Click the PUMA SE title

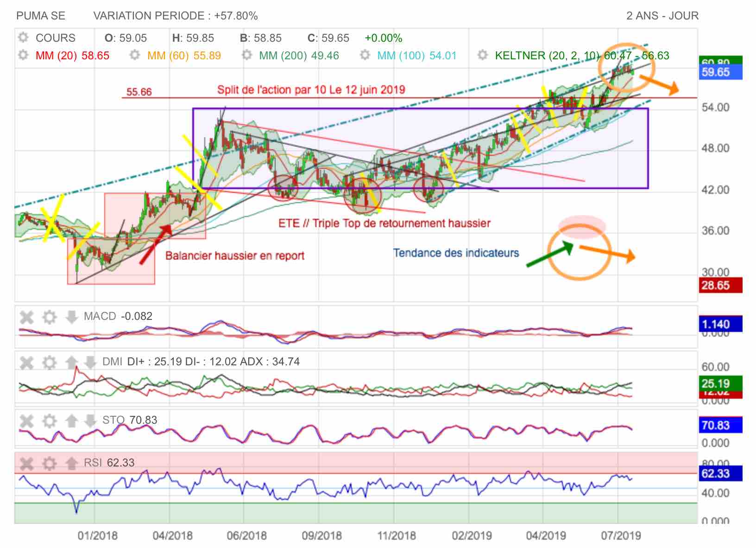pyautogui.click(x=41, y=16)
